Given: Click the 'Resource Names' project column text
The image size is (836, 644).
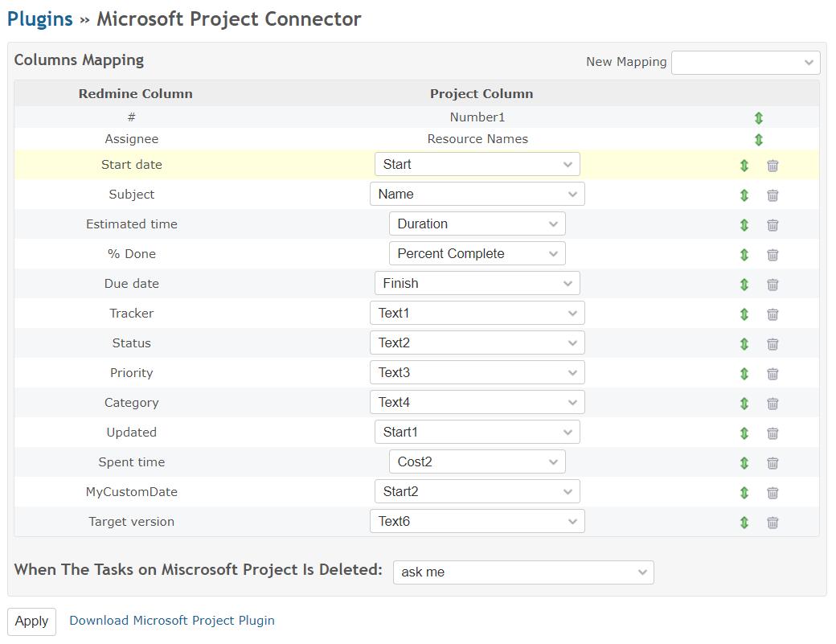Looking at the screenshot, I should 477,139.
